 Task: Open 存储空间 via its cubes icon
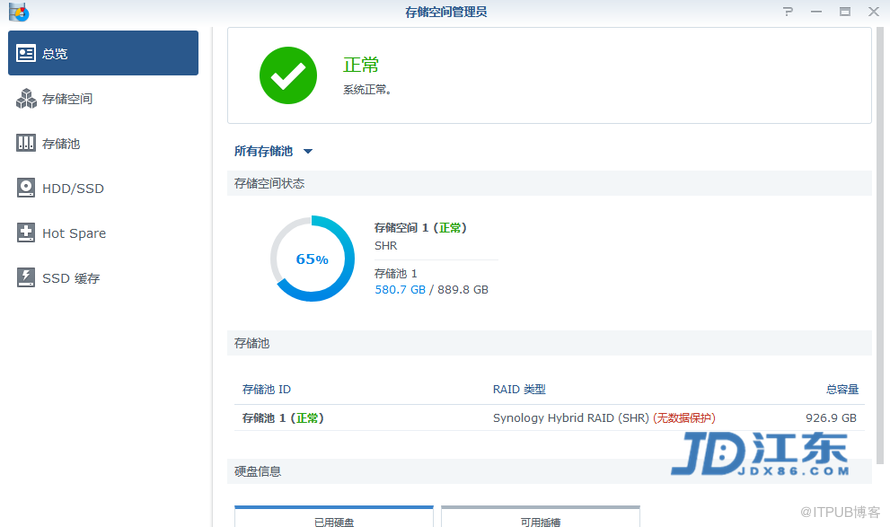26,99
